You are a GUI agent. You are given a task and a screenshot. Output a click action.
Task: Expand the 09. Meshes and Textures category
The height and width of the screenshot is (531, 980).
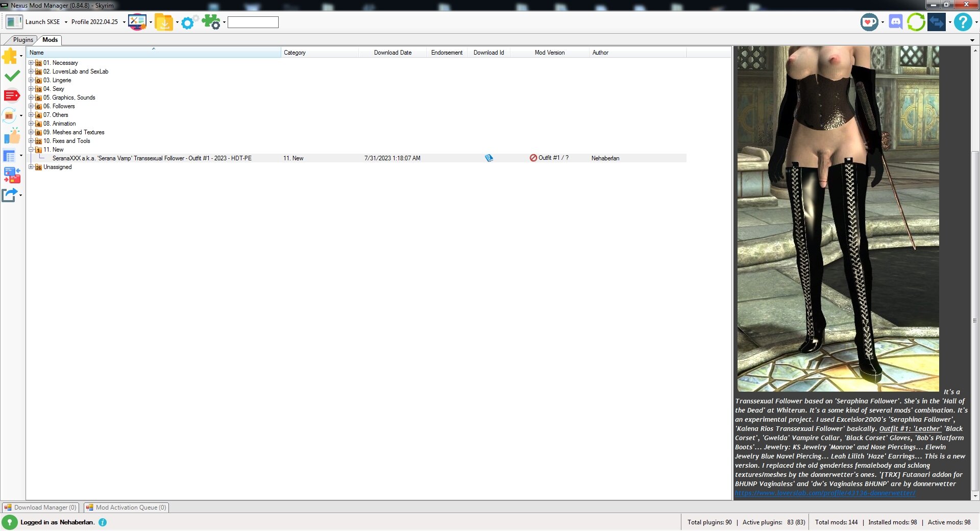[x=31, y=132]
